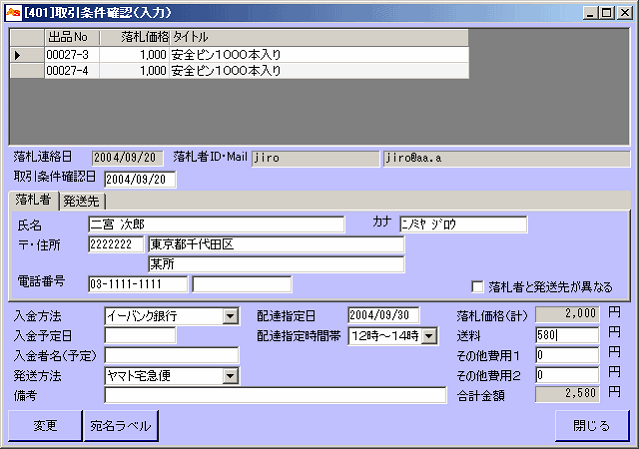Open the 入金方法 dropdown arrow
The width and height of the screenshot is (639, 449).
point(230,316)
